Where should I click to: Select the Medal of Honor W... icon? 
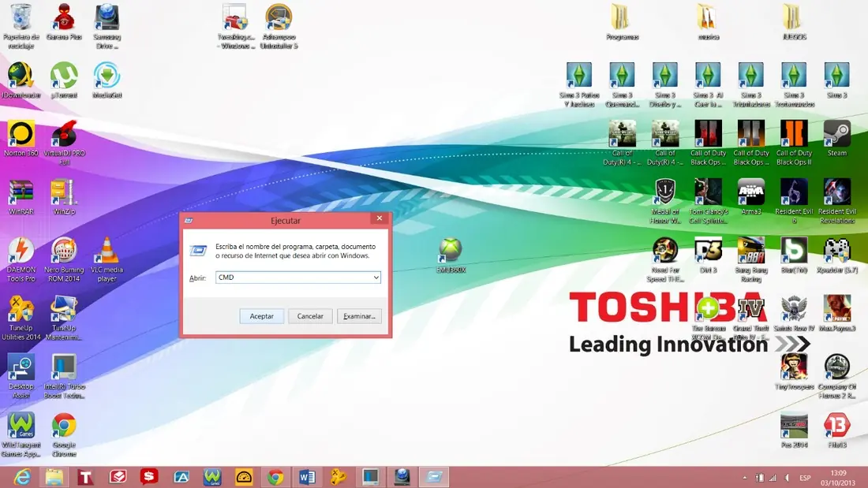[665, 201]
